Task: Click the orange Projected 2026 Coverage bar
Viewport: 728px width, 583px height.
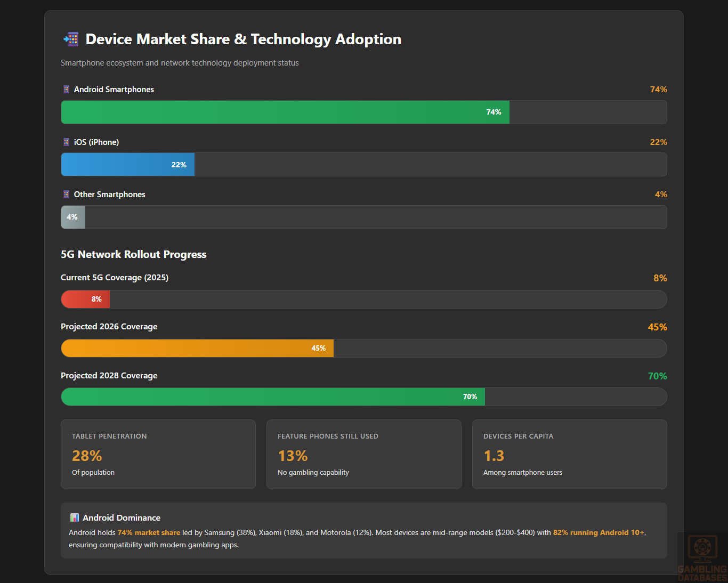Action: coord(197,349)
